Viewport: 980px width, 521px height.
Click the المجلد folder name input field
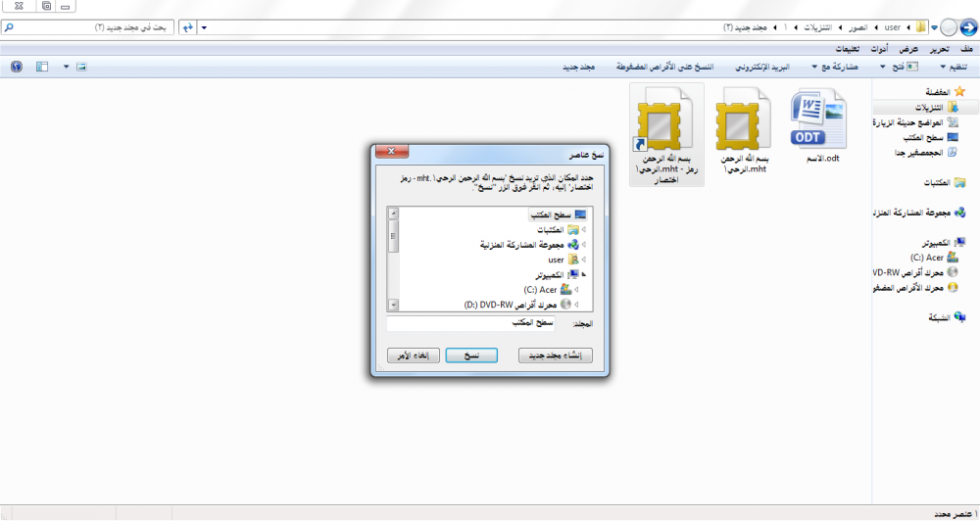click(470, 323)
